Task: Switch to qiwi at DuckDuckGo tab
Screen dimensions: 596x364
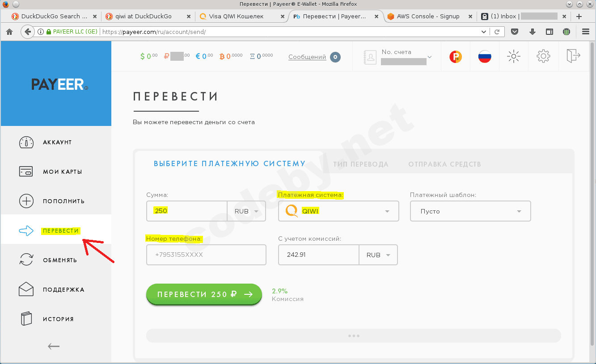Action: [148, 17]
